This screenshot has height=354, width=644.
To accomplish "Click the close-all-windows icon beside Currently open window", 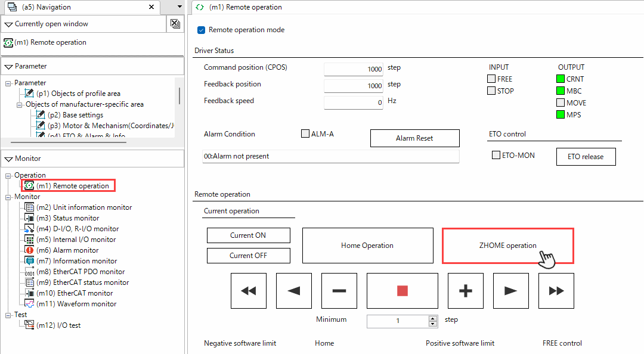I will [175, 24].
